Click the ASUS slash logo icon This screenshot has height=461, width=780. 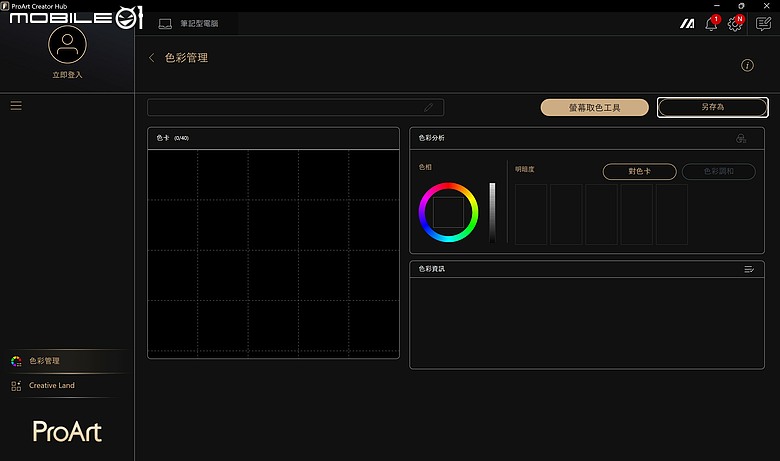click(x=687, y=23)
